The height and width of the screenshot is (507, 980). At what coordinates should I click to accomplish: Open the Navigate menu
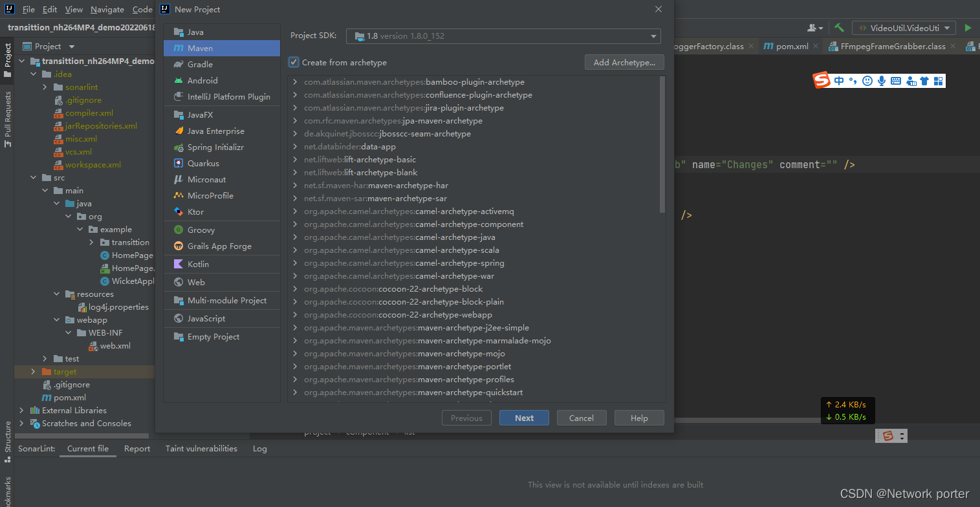[107, 10]
